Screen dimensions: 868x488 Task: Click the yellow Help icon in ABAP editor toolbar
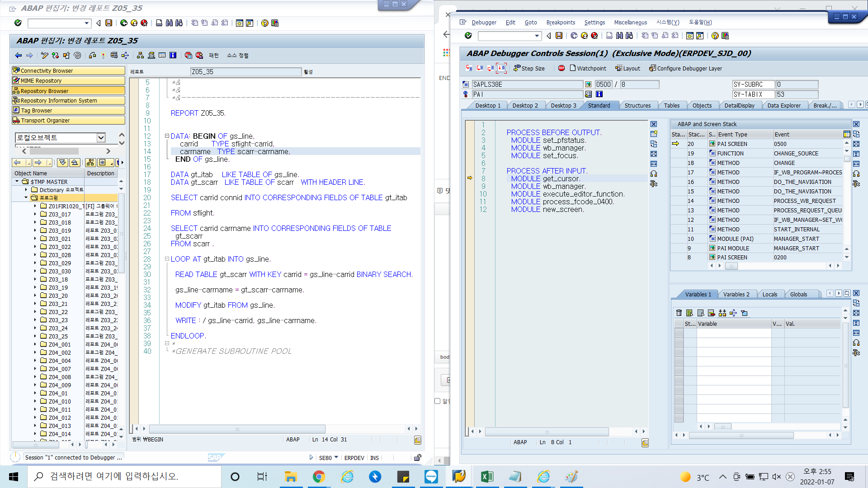click(265, 23)
